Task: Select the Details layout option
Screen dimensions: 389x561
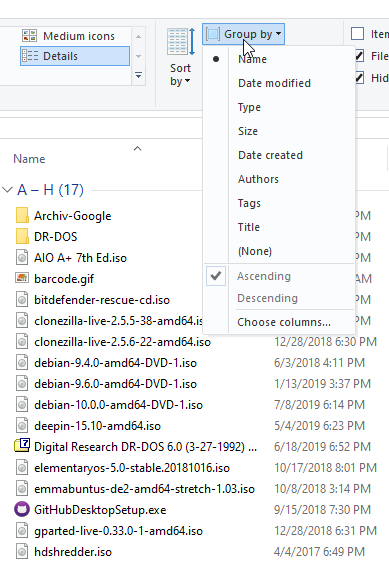Action: coord(75,56)
